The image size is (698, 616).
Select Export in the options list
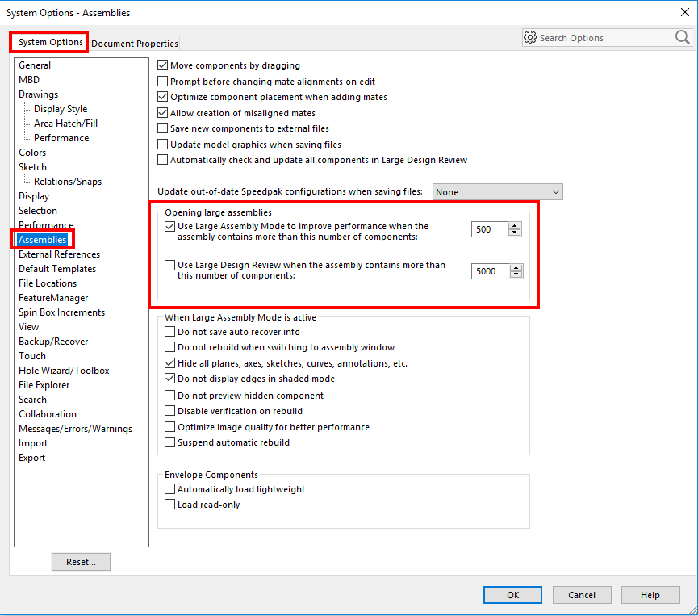point(32,458)
